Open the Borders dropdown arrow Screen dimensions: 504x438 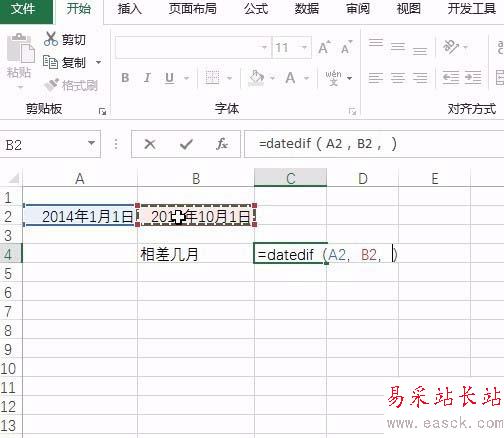[x=230, y=79]
